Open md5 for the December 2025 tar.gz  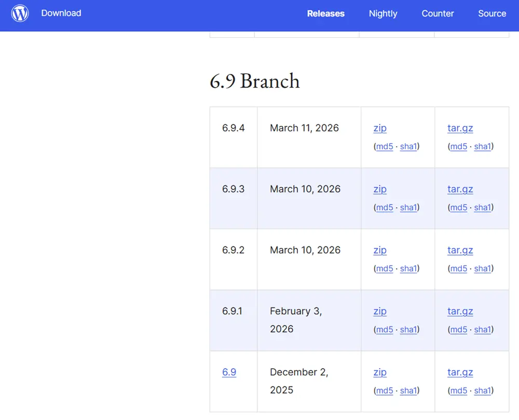click(459, 391)
